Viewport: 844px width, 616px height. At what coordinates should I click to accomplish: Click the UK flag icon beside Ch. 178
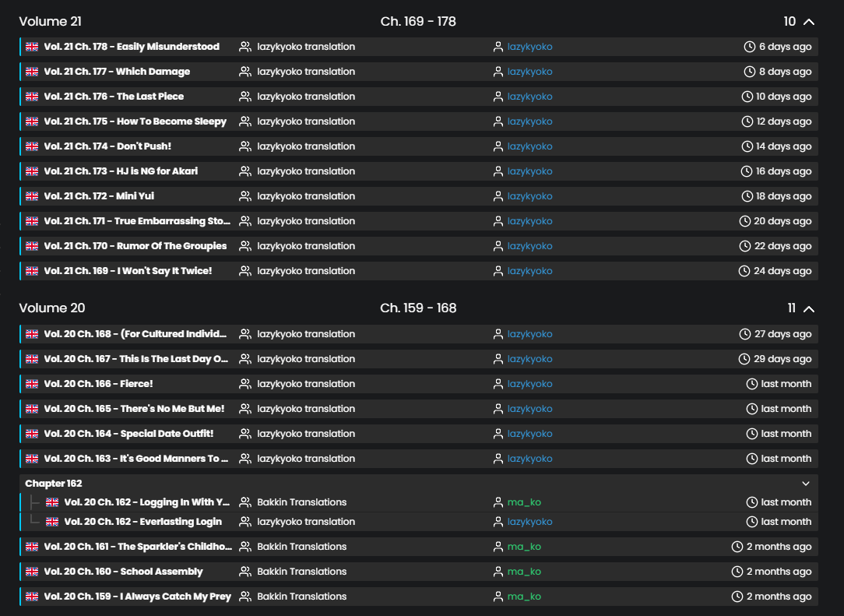point(32,47)
